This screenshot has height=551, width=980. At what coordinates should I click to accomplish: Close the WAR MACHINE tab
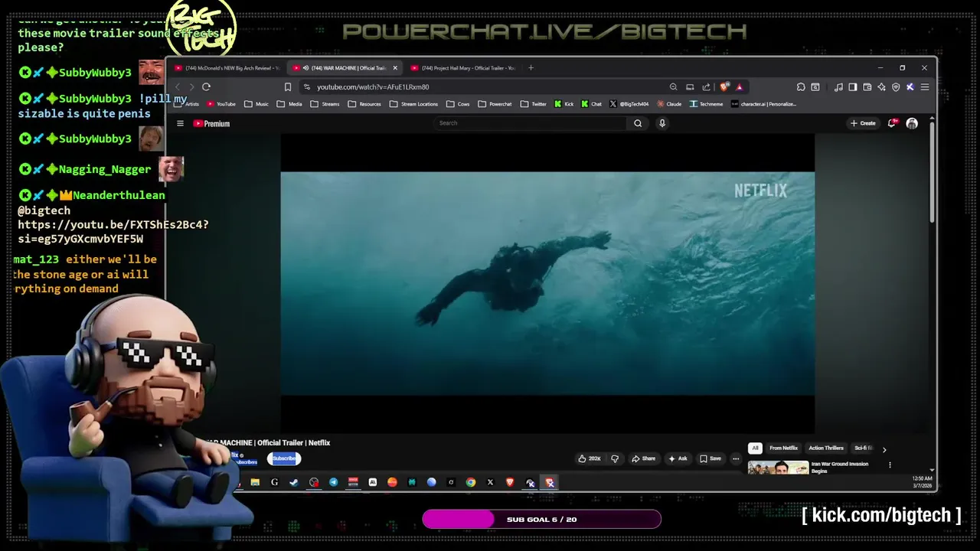pos(395,68)
